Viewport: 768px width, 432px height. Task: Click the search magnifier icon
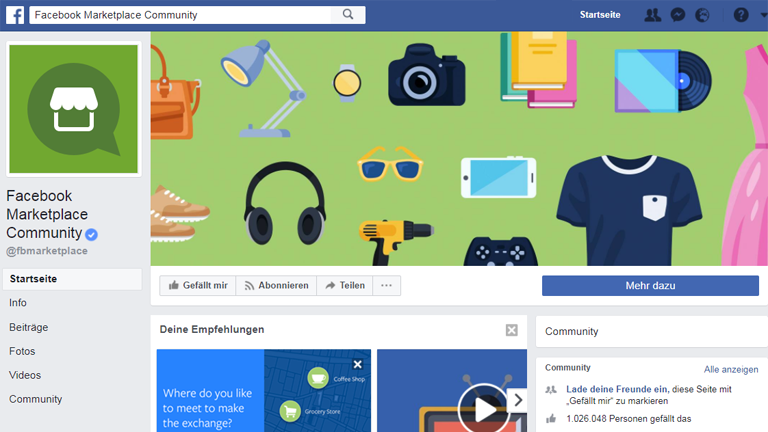(x=348, y=15)
